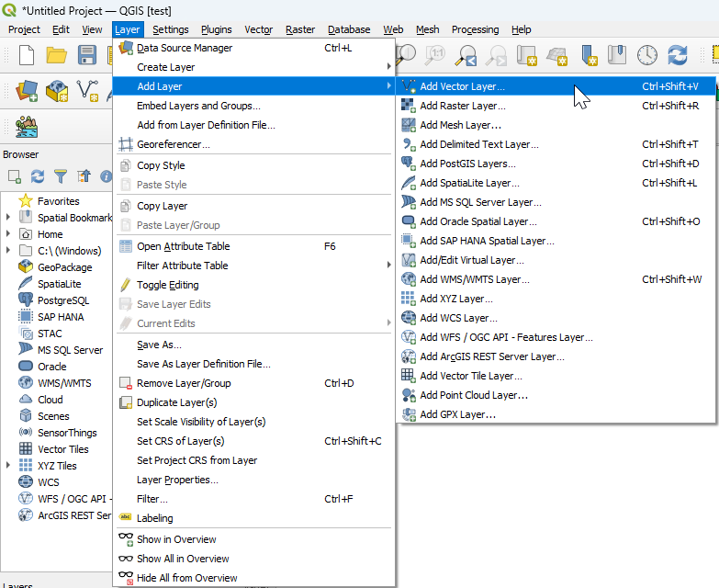Expand the XYZ Tiles tree node

click(8, 466)
